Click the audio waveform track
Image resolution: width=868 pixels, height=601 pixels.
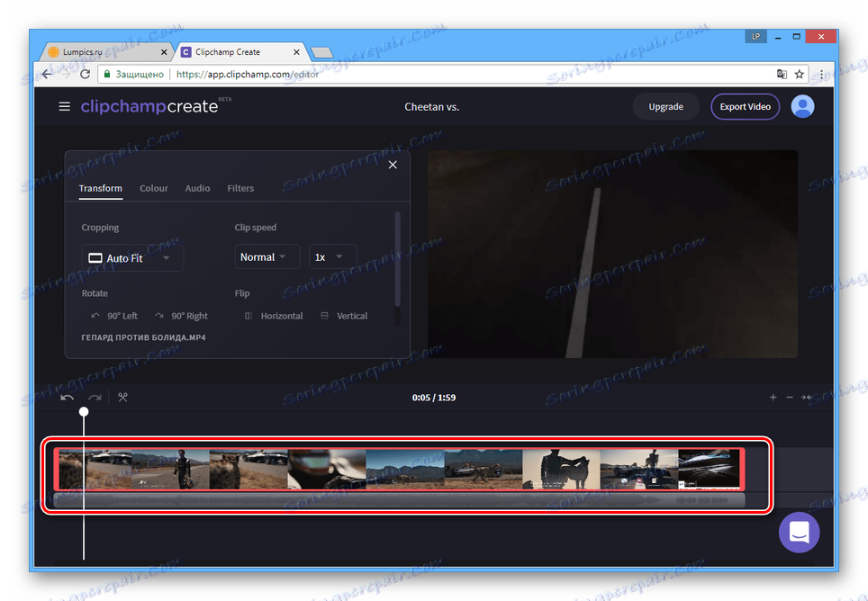(399, 500)
